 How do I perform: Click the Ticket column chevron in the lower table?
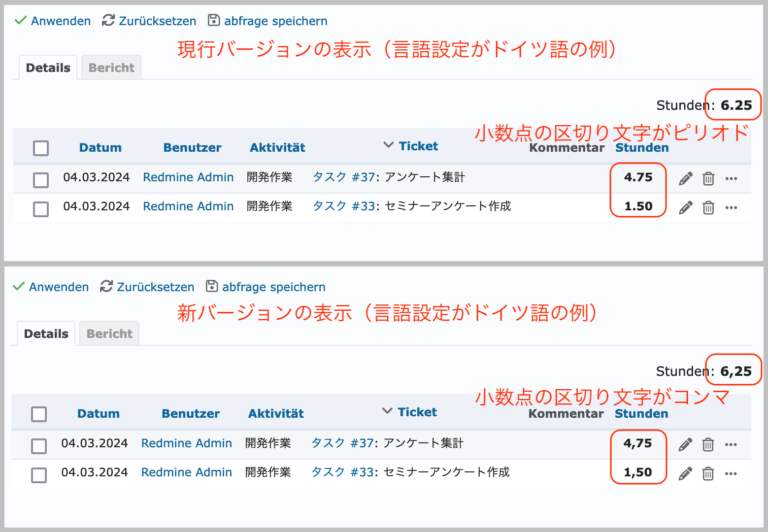click(x=387, y=411)
